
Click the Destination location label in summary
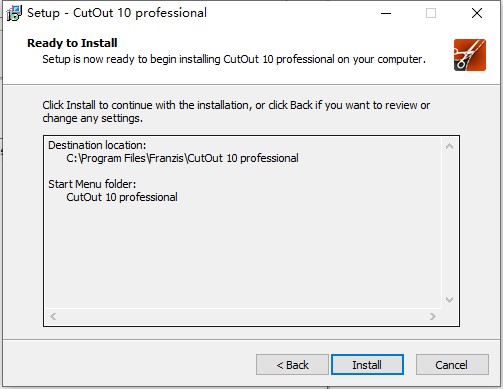point(97,145)
